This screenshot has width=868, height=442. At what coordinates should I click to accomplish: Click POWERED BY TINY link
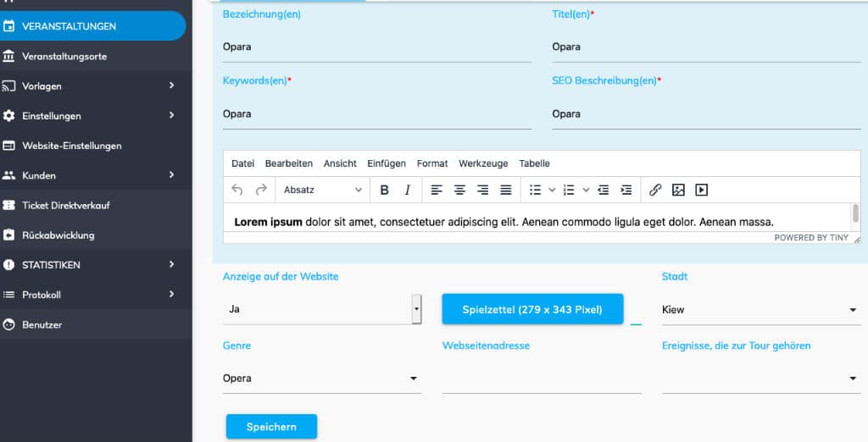pyautogui.click(x=811, y=238)
